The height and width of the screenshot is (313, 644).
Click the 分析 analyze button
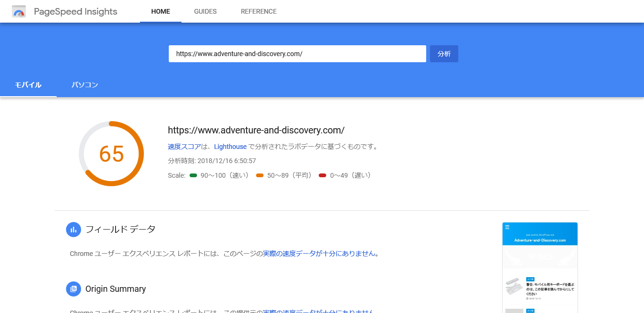(444, 54)
